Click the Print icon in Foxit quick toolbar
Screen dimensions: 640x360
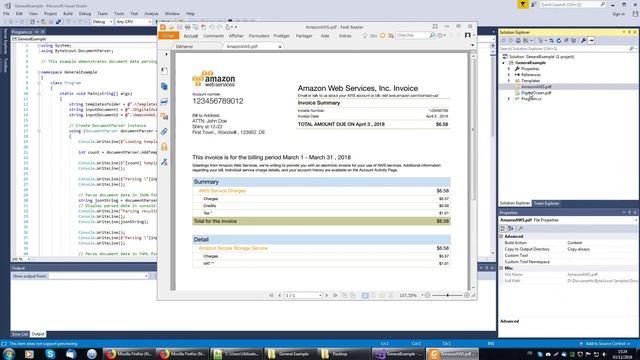(187, 27)
